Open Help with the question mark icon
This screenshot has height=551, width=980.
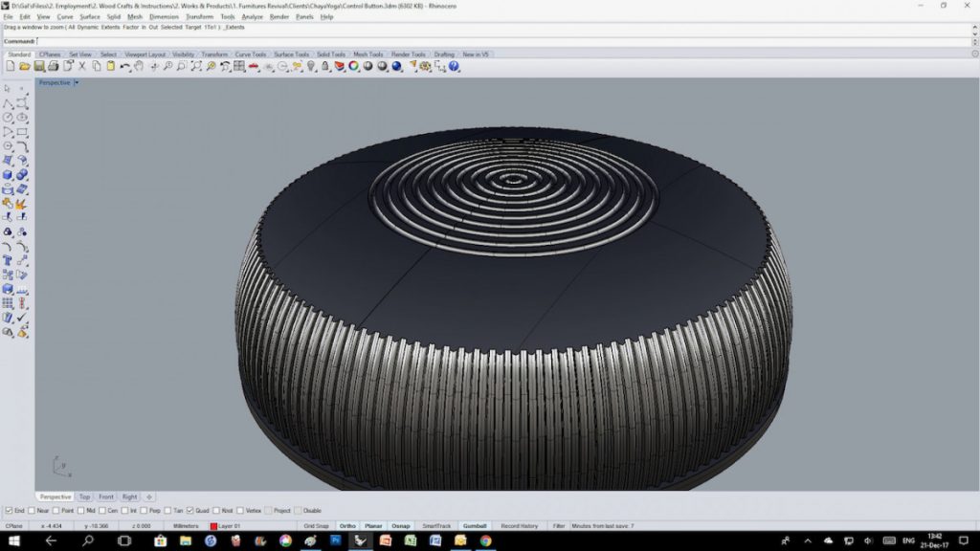452,66
